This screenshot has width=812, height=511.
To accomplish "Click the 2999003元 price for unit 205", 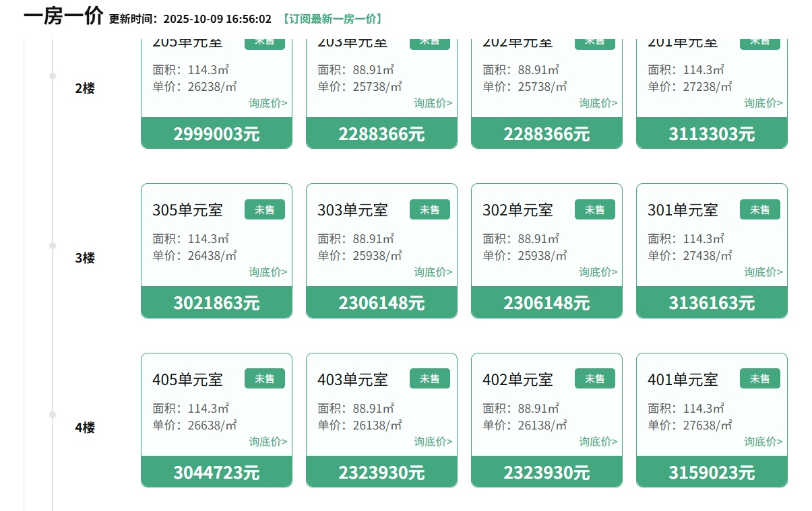I will 216,134.
